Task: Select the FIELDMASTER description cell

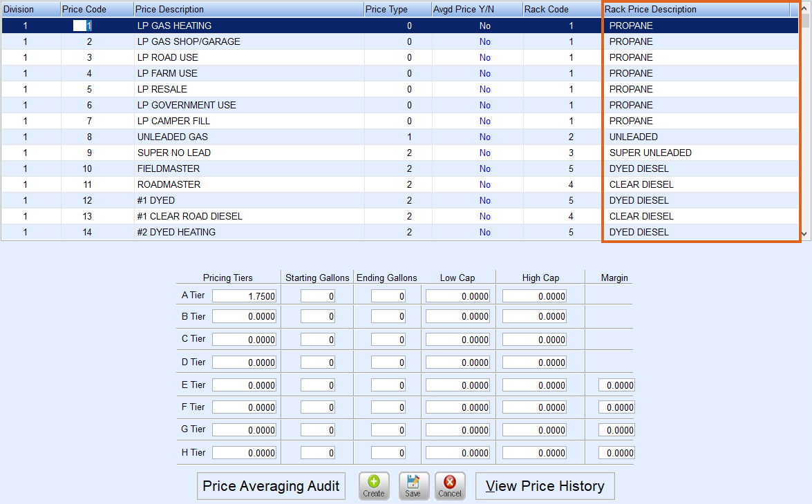Action: (249, 168)
